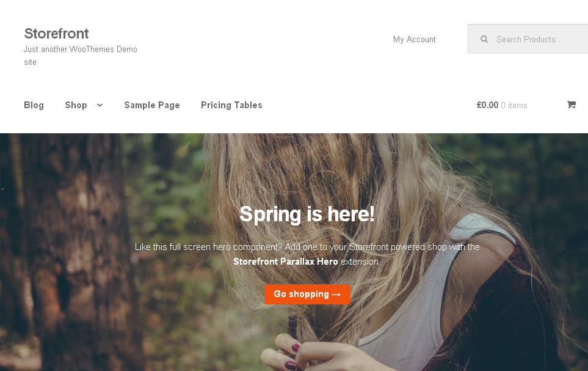The height and width of the screenshot is (371, 588).
Task: Click the Go shopping button
Action: point(307,294)
